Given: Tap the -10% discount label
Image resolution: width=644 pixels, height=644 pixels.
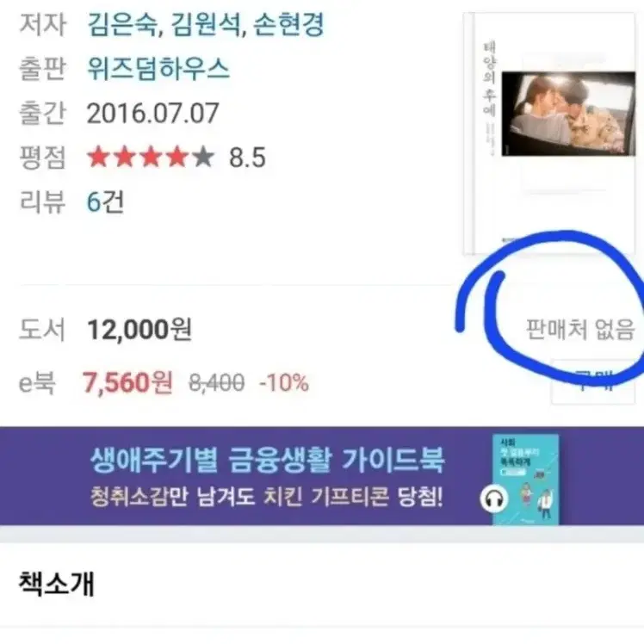Looking at the screenshot, I should click(284, 383).
